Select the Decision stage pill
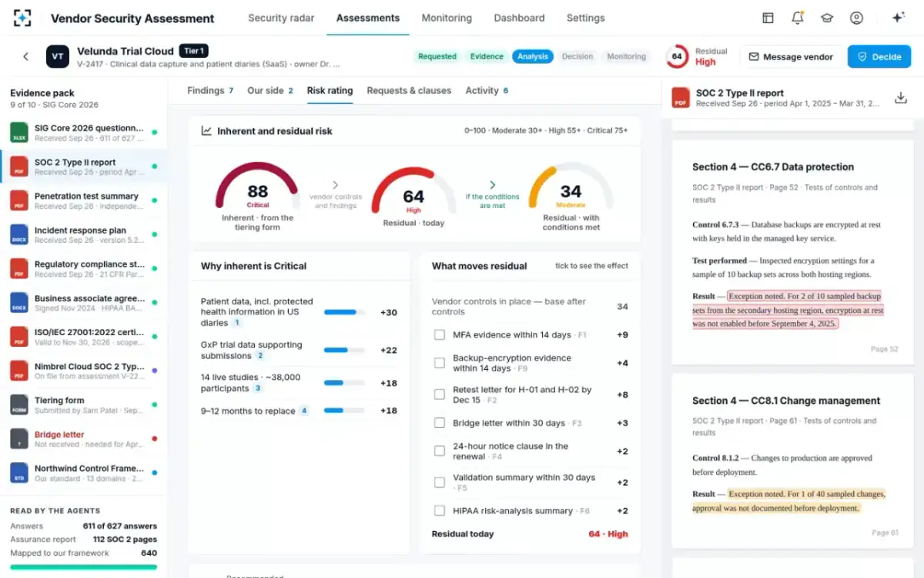The width and height of the screenshot is (924, 578). point(577,56)
